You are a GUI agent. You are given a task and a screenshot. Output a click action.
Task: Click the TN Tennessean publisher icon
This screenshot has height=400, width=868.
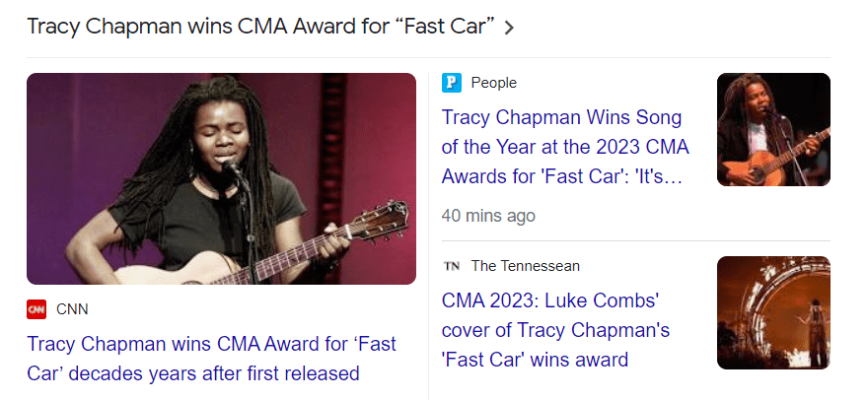[x=452, y=266]
